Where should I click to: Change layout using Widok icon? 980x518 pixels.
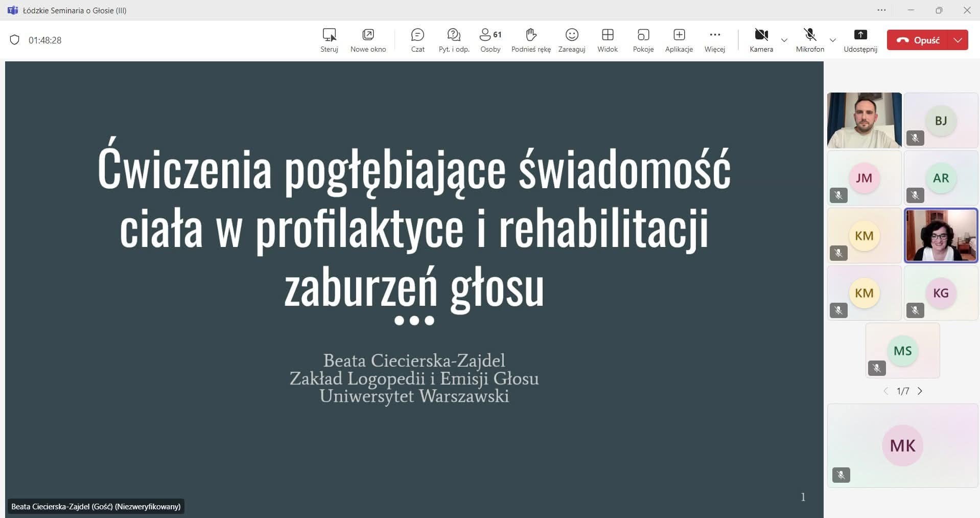(608, 40)
